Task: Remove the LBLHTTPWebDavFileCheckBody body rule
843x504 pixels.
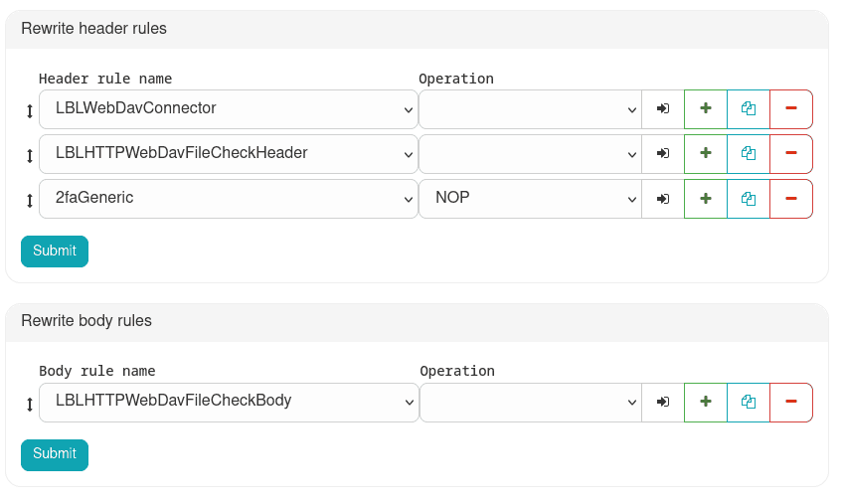Action: point(791,403)
